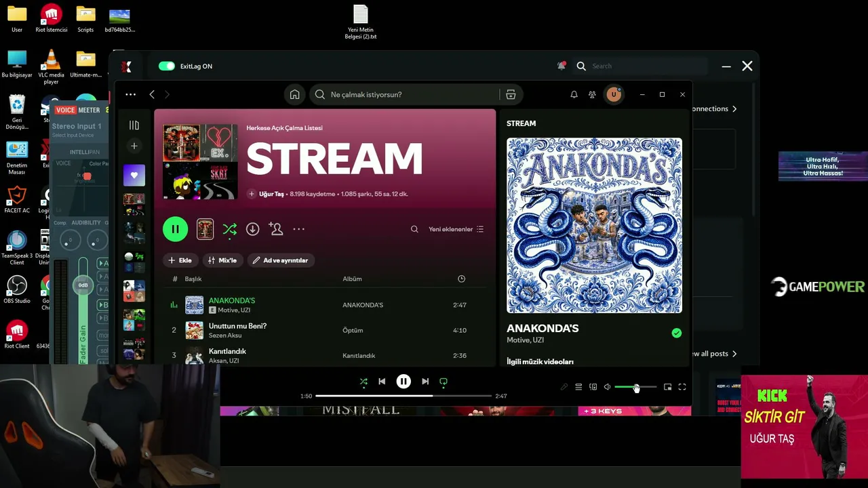Image resolution: width=868 pixels, height=488 pixels.
Task: Go back in Spotify navigation
Action: [x=152, y=95]
